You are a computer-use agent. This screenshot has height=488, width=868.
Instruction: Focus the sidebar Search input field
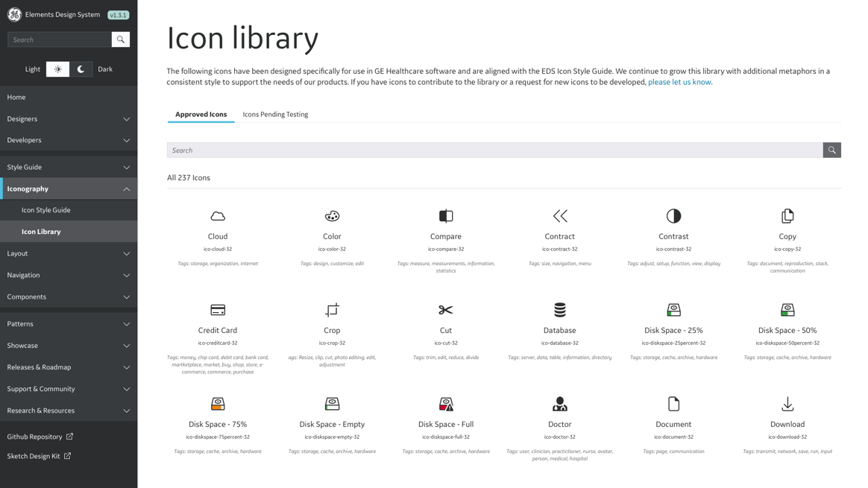click(60, 39)
